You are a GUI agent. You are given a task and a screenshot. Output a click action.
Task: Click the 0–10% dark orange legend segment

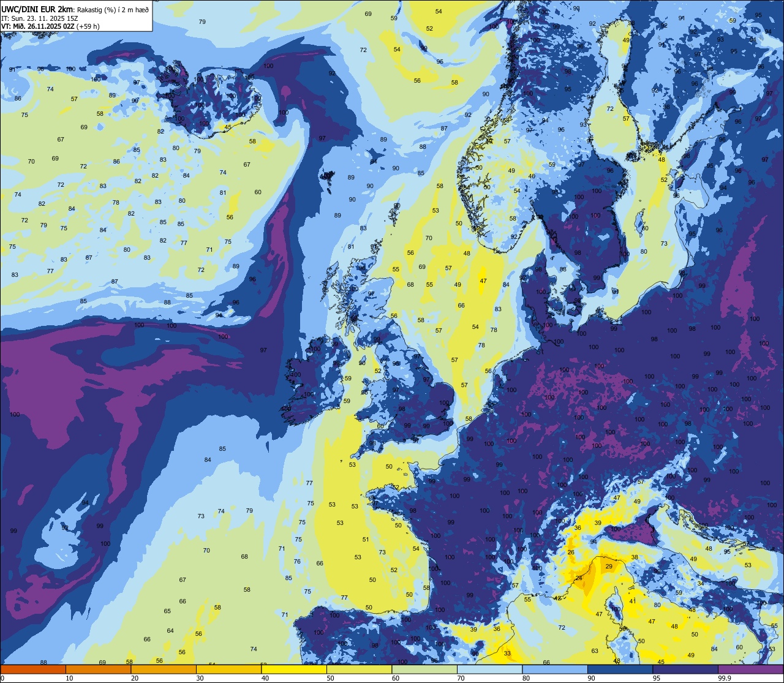33,669
